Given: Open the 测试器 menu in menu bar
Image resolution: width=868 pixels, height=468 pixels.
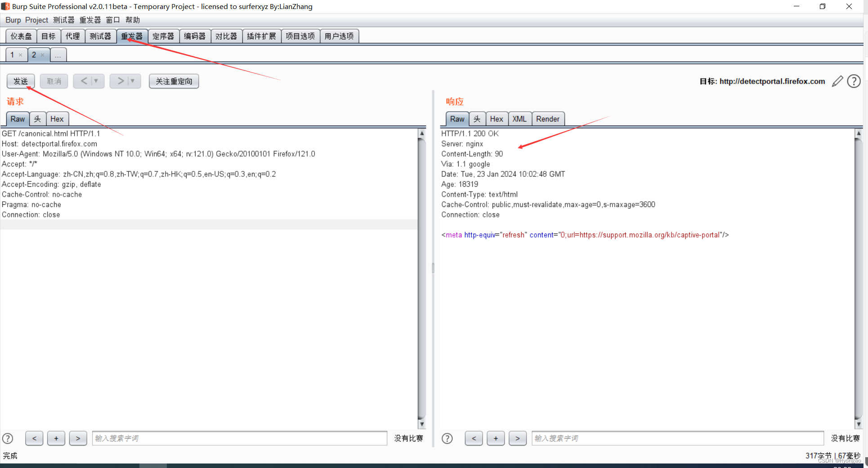Looking at the screenshot, I should (64, 20).
